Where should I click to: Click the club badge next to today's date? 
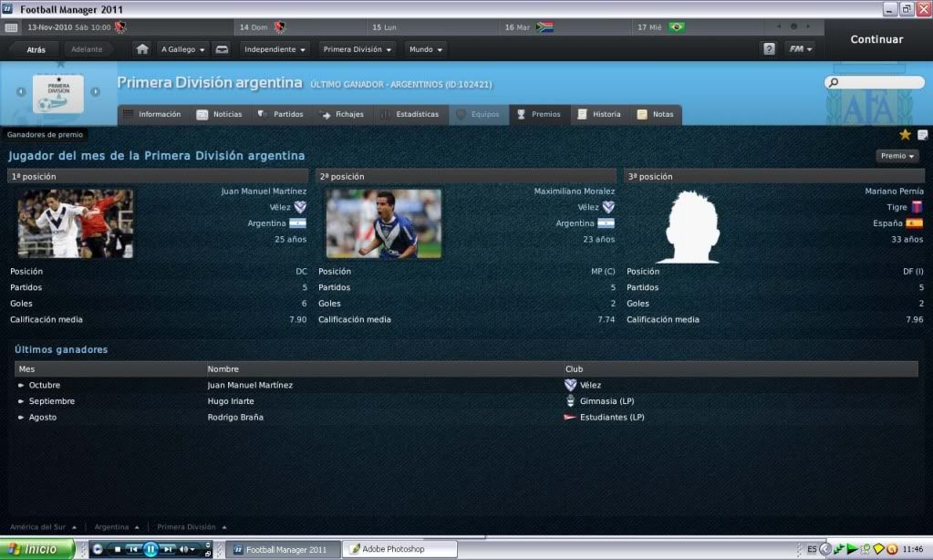tap(120, 27)
